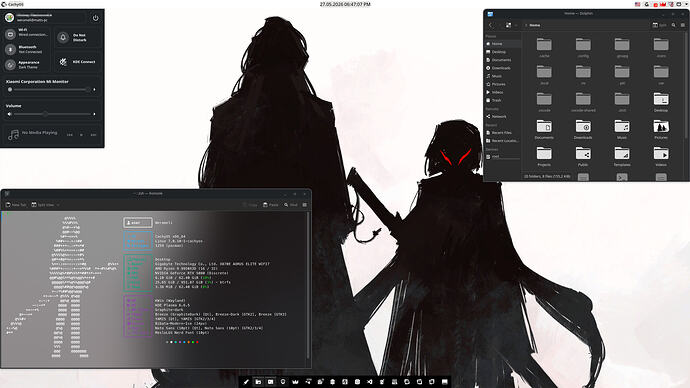Viewport: 690px width, 388px height.
Task: Click Find in the Konsole toolbar
Action: [291, 205]
